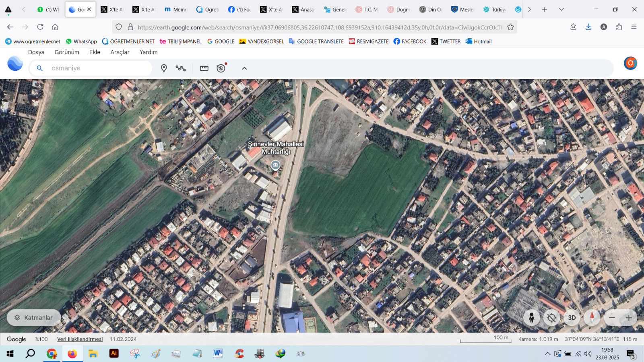Toggle the fly-to-my-location button
This screenshot has height=362, width=644.
[551, 318]
